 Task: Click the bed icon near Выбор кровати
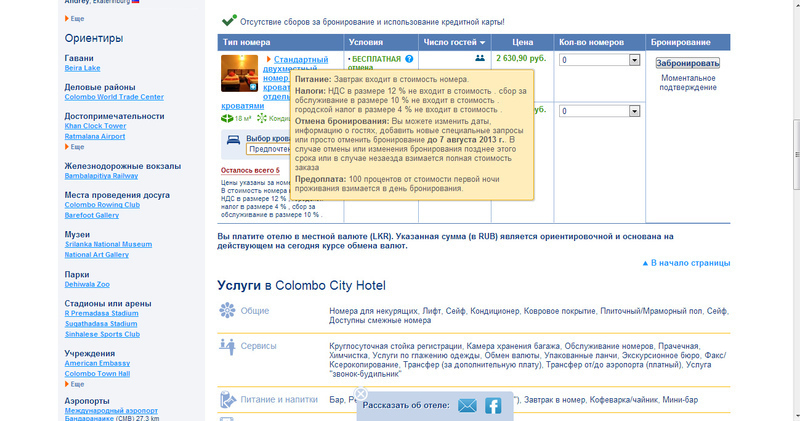tap(233, 140)
